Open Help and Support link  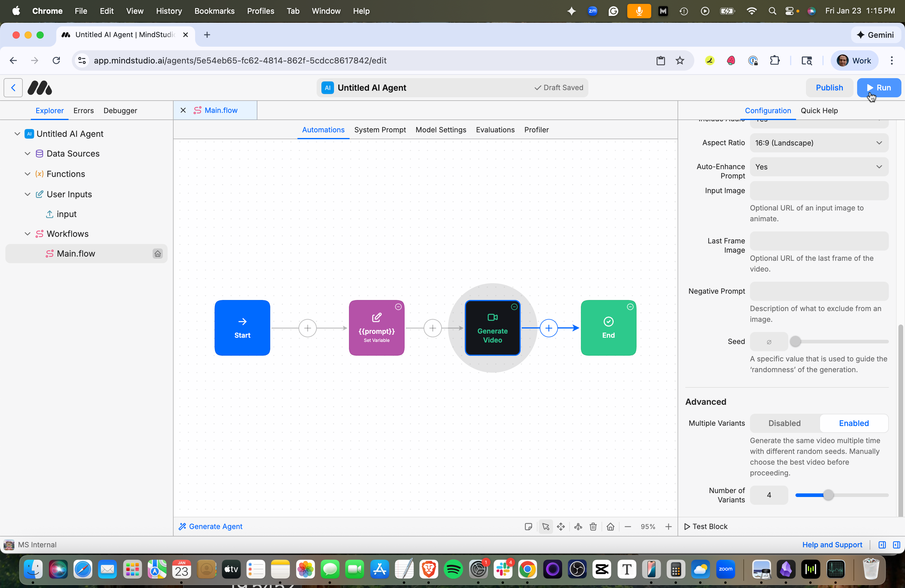(832, 544)
